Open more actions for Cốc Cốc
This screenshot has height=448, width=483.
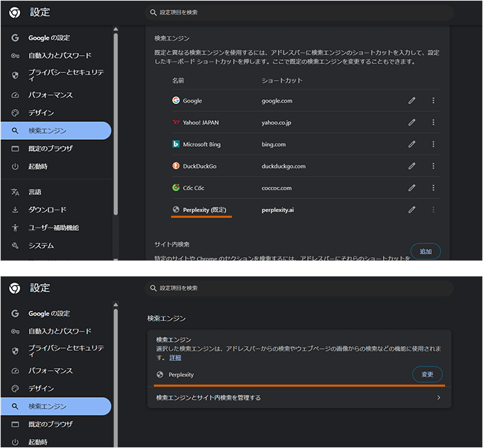click(433, 187)
